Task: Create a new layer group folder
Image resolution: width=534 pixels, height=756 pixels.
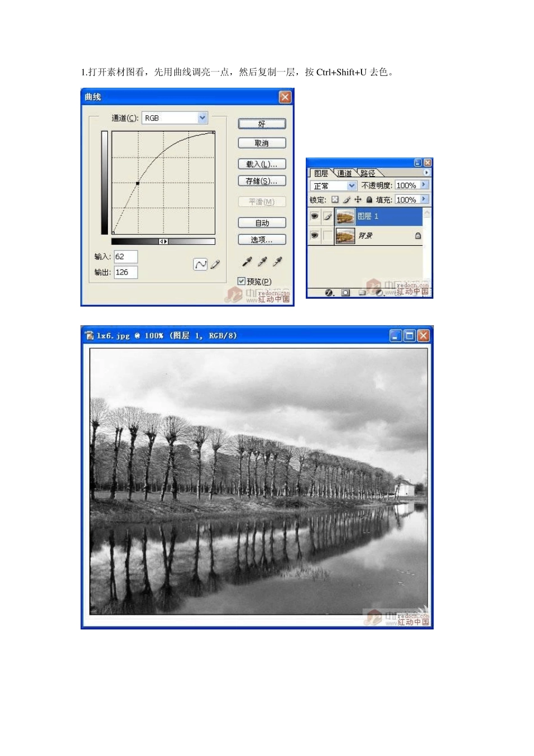Action: tap(363, 292)
